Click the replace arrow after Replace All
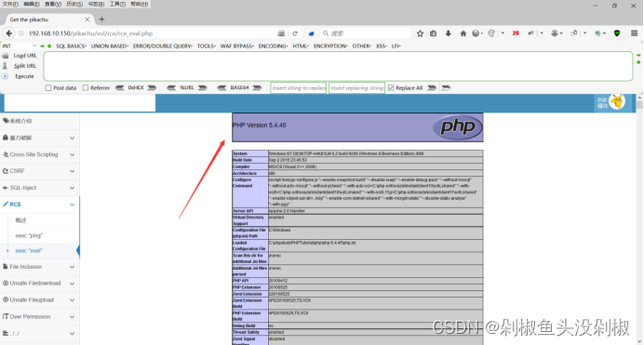Viewport: 644px width, 345px height. (x=432, y=87)
